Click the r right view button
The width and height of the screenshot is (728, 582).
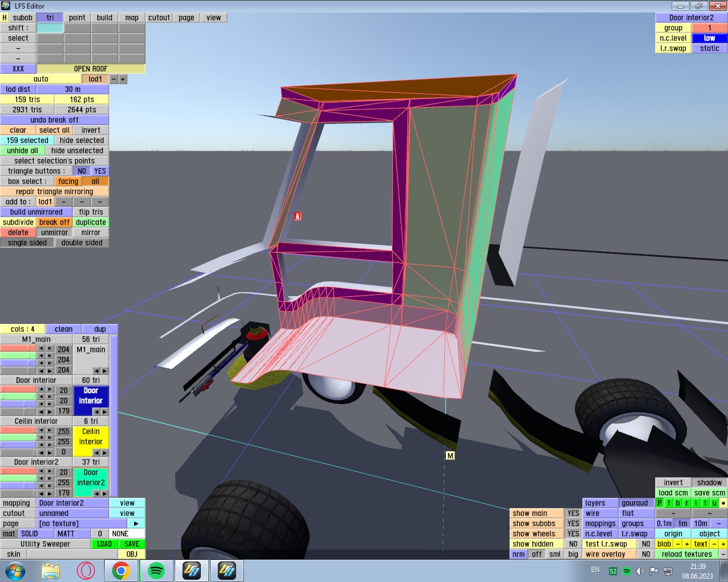click(x=687, y=503)
